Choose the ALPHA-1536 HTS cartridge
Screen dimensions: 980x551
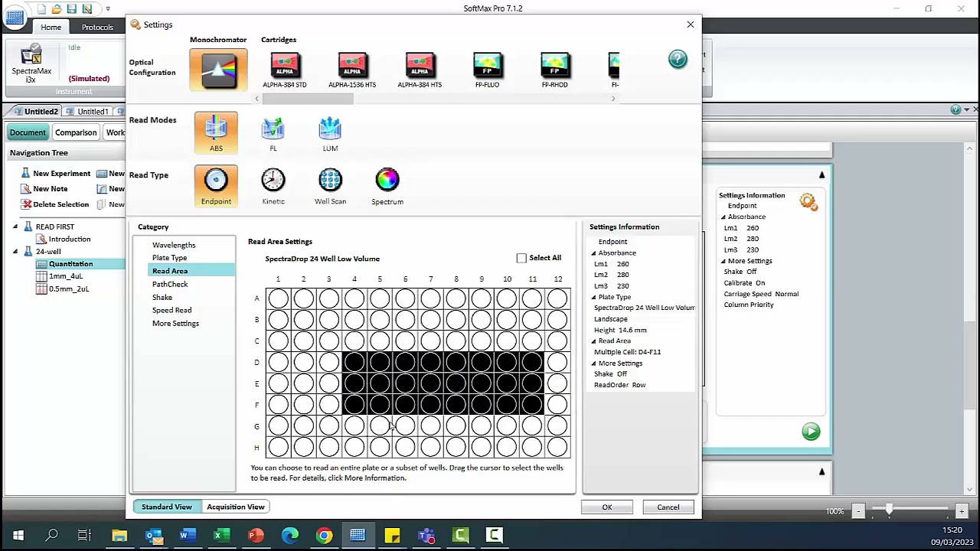click(352, 70)
